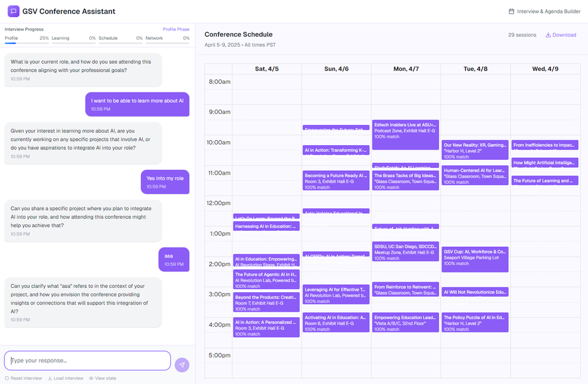Click the Reset interview circular arrow icon
The image size is (588, 384).
pos(7,378)
